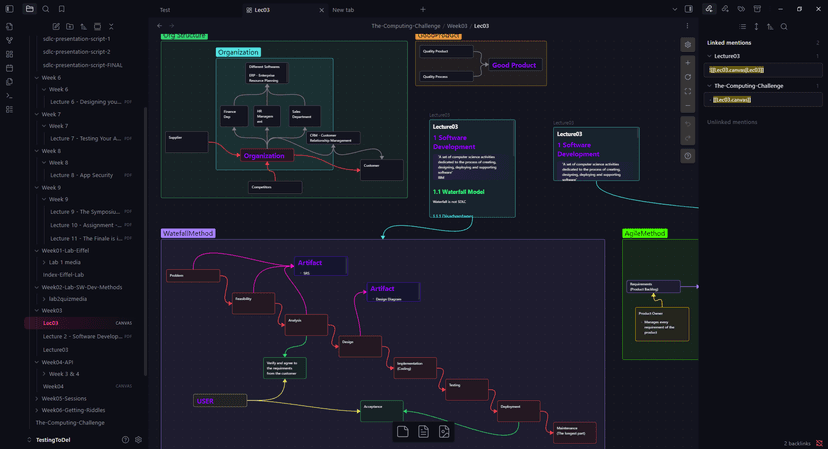This screenshot has height=449, width=828.
Task: Open the canvas more options menu
Action: [x=687, y=26]
